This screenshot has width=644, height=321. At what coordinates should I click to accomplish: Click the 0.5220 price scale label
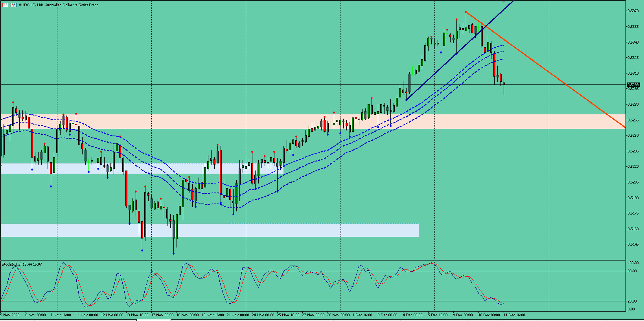(633, 167)
